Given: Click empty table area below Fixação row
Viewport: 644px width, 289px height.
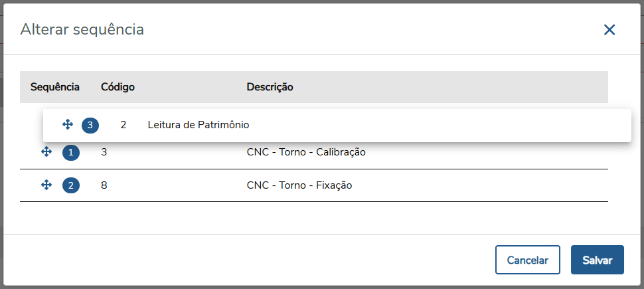Looking at the screenshot, I should (x=312, y=217).
